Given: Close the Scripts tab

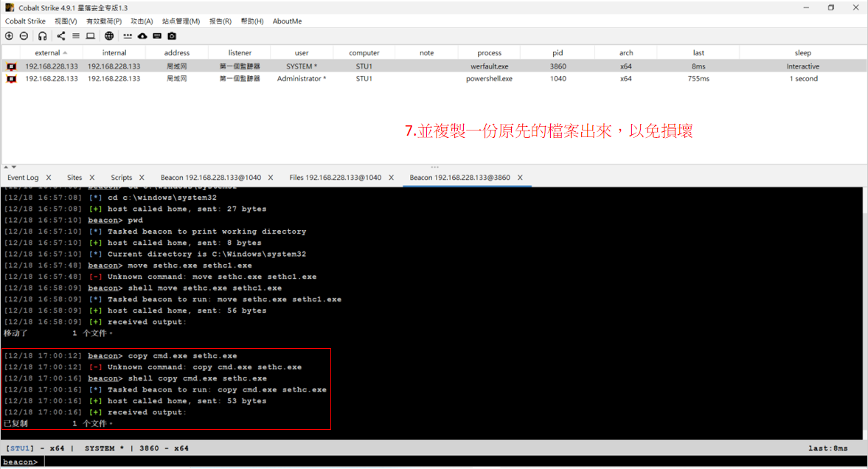Looking at the screenshot, I should [142, 178].
